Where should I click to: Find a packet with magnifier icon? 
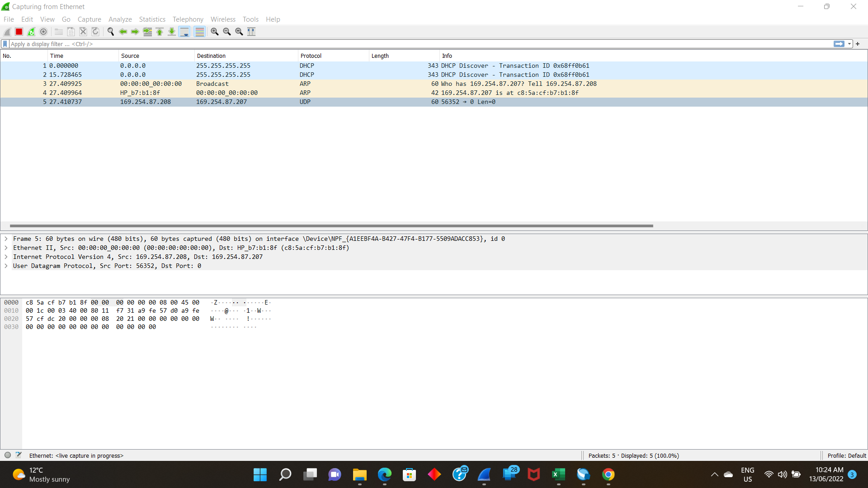click(x=111, y=32)
